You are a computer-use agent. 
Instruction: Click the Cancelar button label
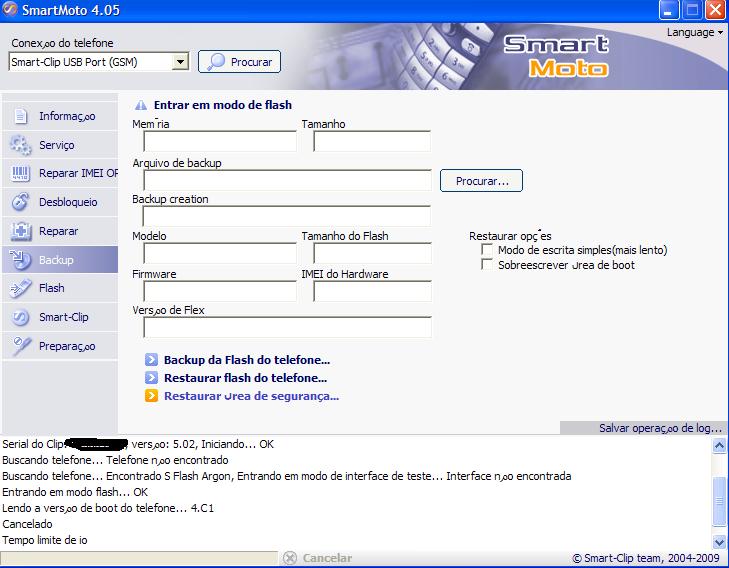click(x=327, y=558)
